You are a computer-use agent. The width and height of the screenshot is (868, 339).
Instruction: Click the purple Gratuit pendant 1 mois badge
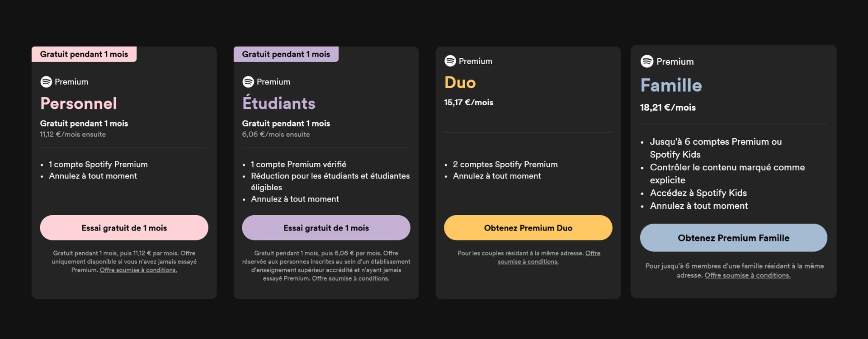tap(286, 54)
